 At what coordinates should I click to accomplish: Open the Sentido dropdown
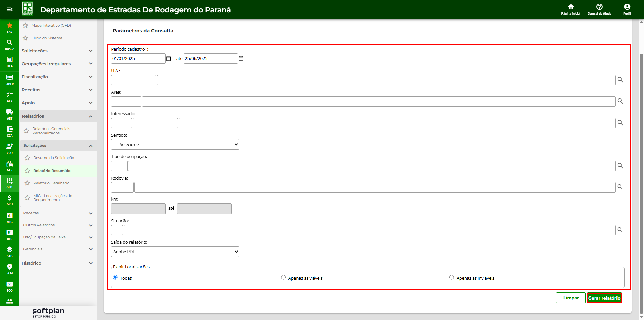175,144
